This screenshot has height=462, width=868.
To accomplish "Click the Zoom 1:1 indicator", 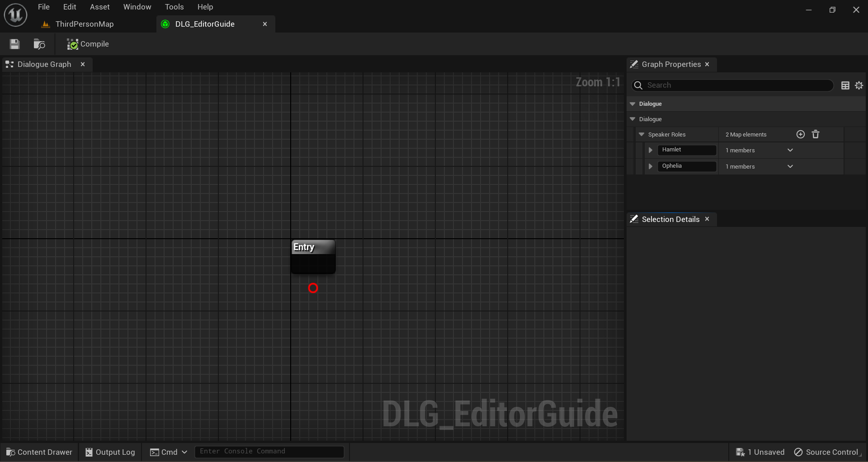I will 598,82.
